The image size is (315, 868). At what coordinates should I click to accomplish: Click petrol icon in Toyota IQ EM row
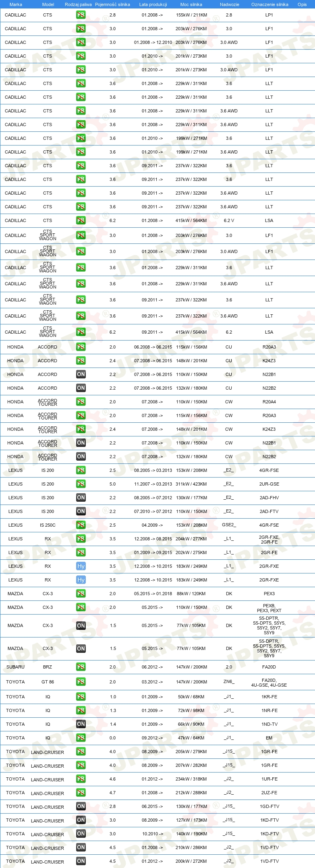[81, 738]
